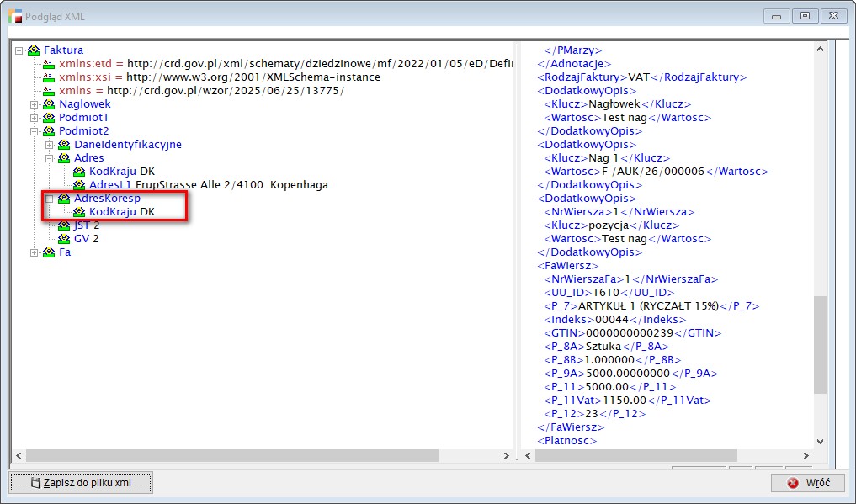Click the XML text vertical scrollbar thumb
856x504 pixels.
pyautogui.click(x=820, y=345)
